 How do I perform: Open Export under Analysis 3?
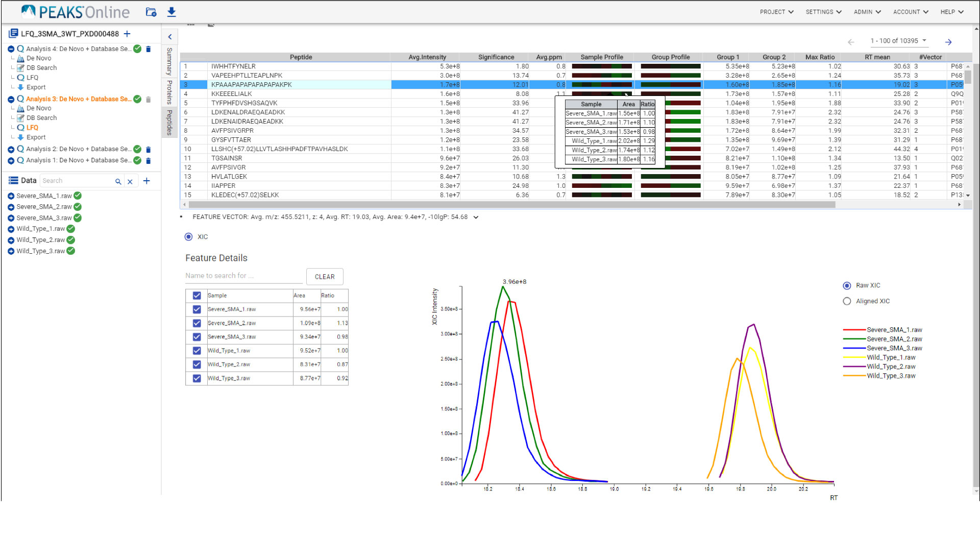coord(36,137)
